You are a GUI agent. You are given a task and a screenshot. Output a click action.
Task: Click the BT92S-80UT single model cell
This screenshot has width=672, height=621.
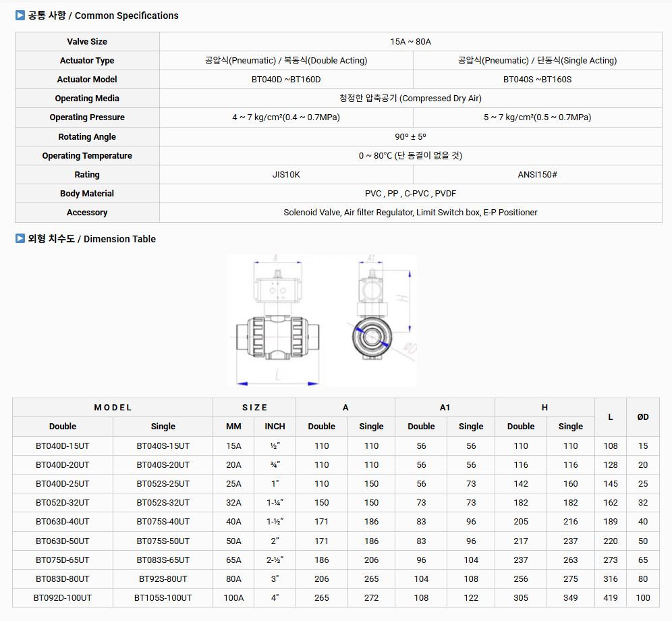[163, 579]
